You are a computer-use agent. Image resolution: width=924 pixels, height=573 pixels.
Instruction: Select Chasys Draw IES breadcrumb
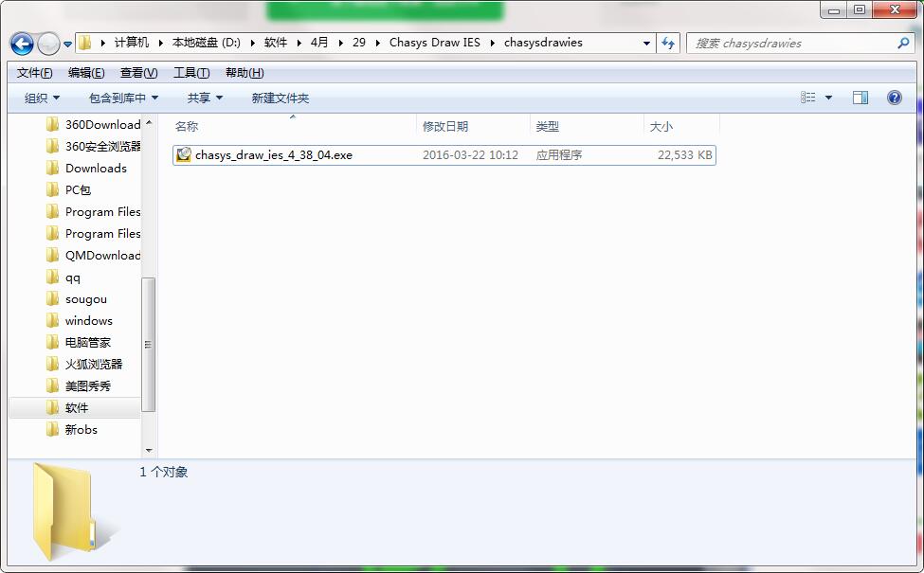click(435, 43)
